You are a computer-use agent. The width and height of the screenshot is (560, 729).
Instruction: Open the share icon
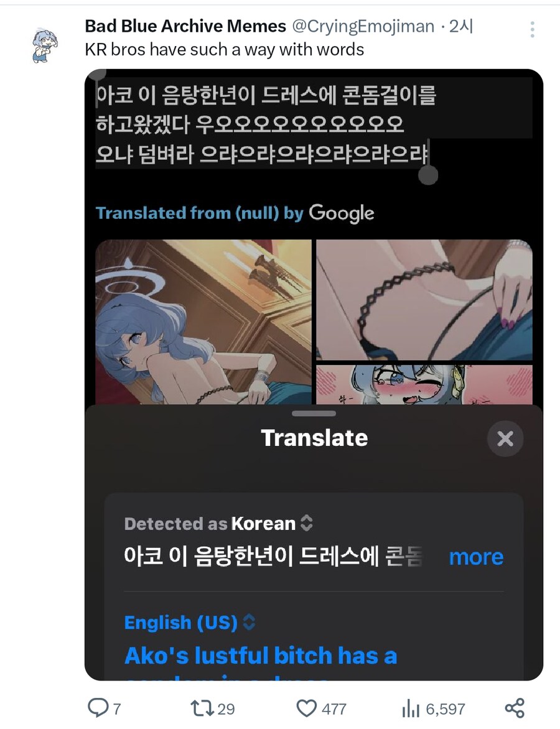[515, 708]
